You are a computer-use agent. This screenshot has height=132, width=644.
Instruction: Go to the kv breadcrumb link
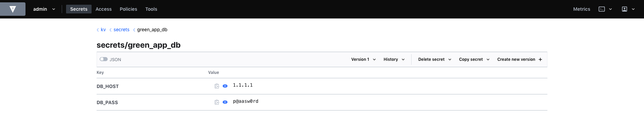point(103,30)
